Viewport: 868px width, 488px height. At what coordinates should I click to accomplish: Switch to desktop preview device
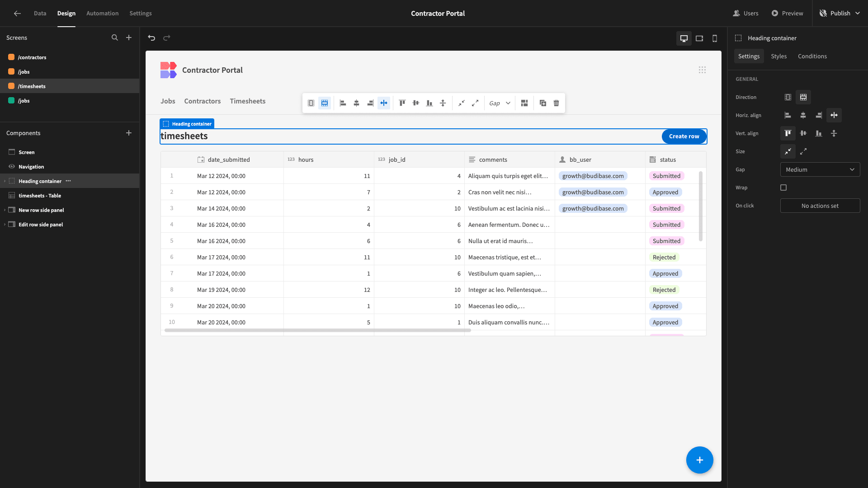click(x=684, y=38)
